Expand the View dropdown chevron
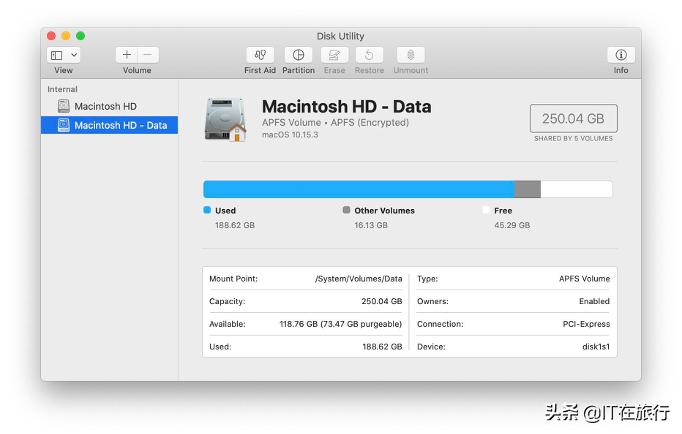Image resolution: width=682 pixels, height=434 pixels. pos(74,55)
